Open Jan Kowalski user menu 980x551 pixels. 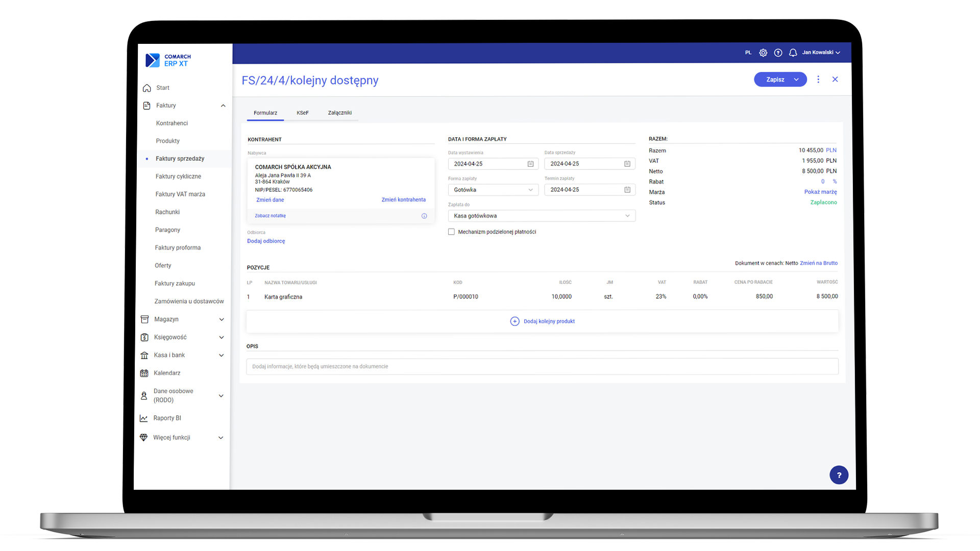pyautogui.click(x=821, y=53)
